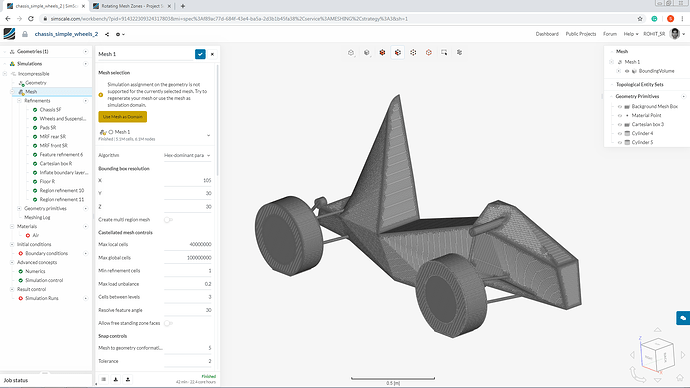Toggle visibility of Cartesian box 3
This screenshot has width=690, height=388.
[620, 124]
